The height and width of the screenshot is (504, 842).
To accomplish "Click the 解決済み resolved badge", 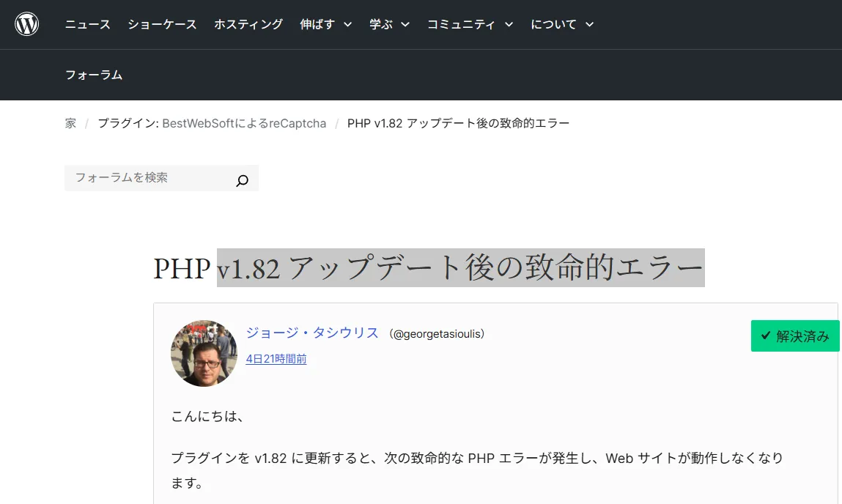I will (x=795, y=336).
